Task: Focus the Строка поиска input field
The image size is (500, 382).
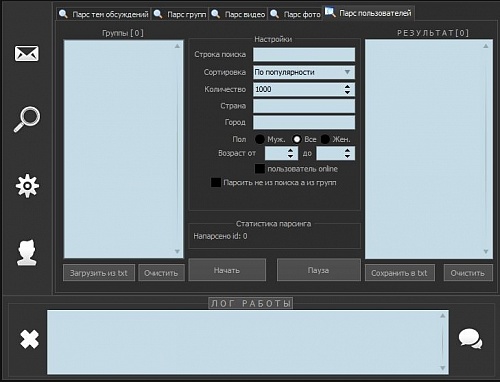Action: (x=304, y=55)
